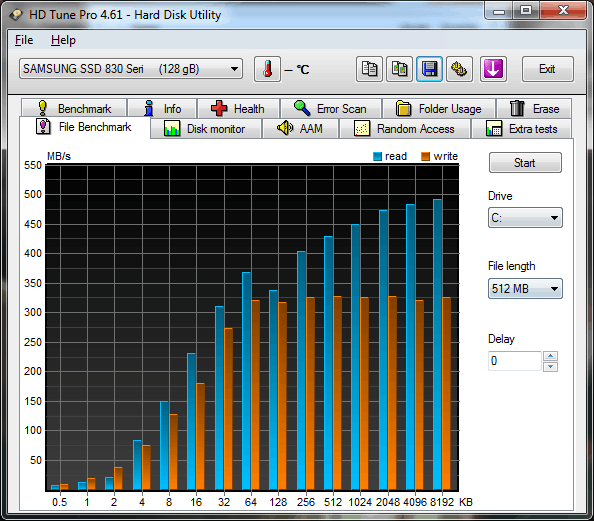Image resolution: width=594 pixels, height=521 pixels.
Task: Open the Random Access tab
Action: point(405,129)
